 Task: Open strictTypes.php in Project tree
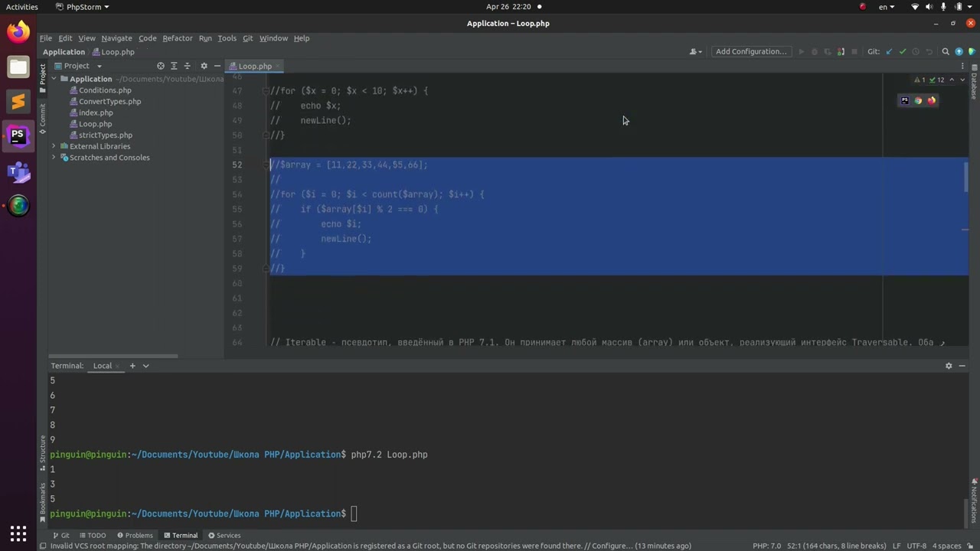(100, 135)
